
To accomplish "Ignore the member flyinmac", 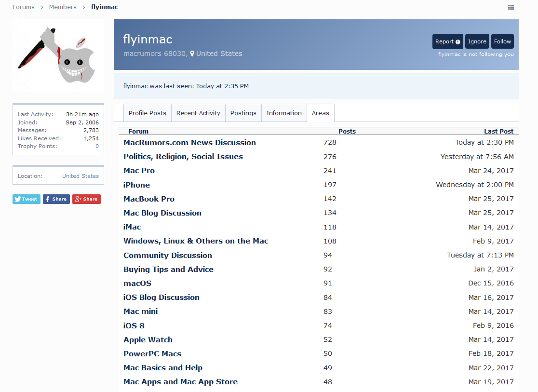I will [477, 41].
